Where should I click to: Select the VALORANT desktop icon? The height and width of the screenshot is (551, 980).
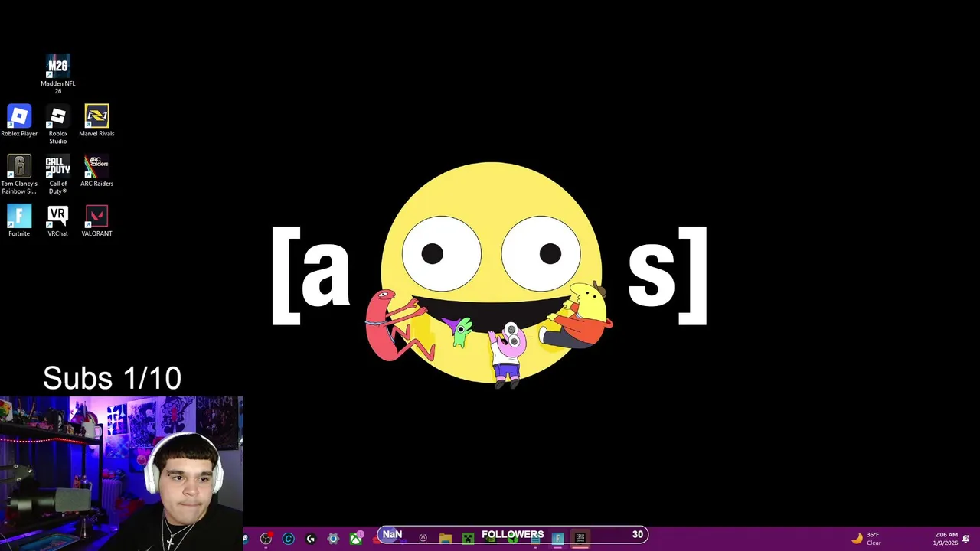pos(96,220)
